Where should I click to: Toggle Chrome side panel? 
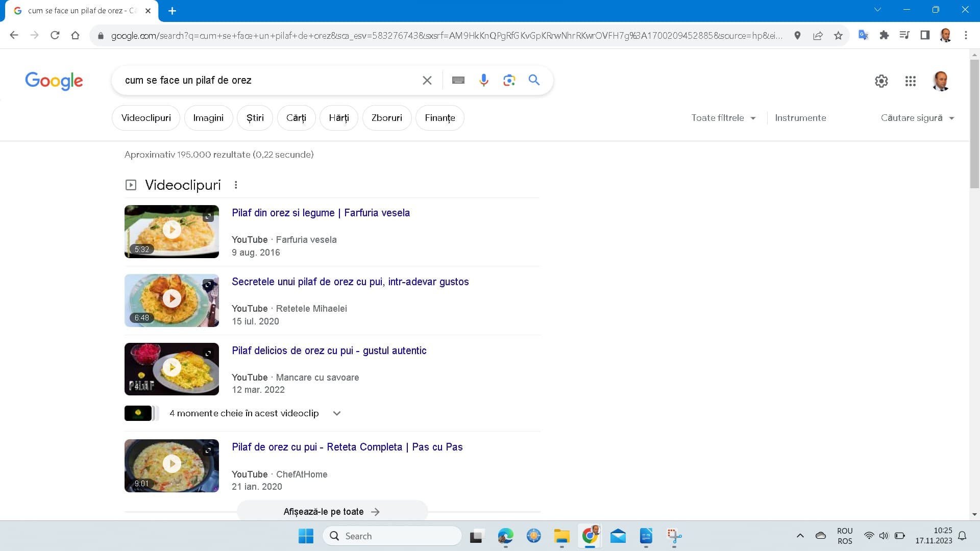click(924, 35)
